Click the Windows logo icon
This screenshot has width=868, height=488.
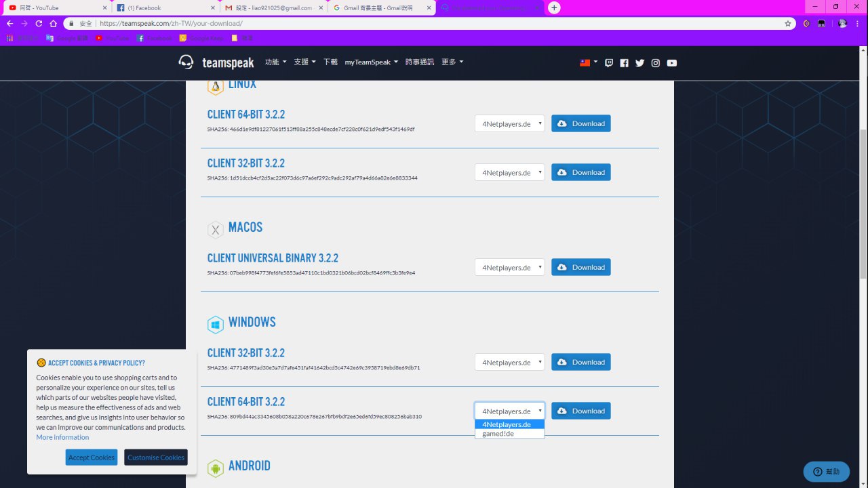point(215,325)
